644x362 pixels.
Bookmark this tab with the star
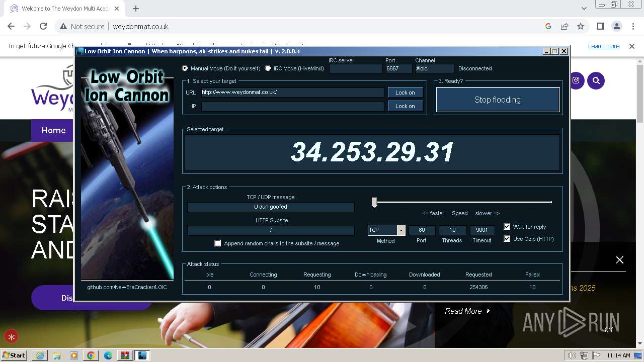tap(581, 27)
